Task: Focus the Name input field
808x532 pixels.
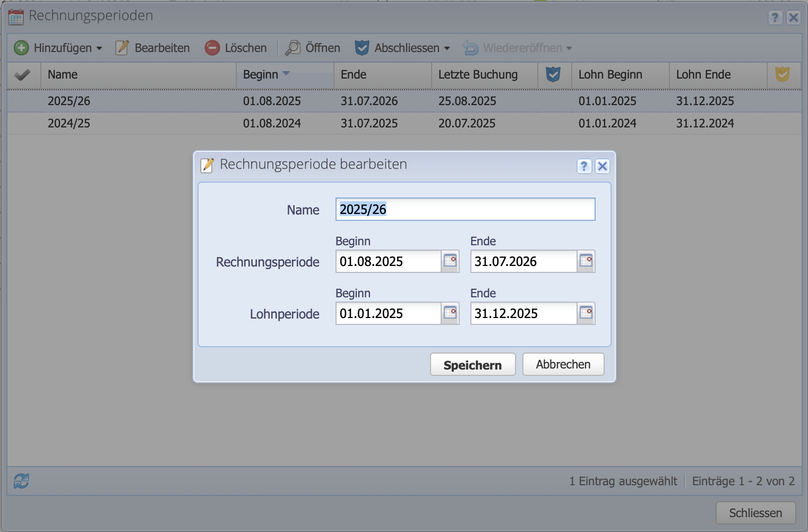Action: (x=466, y=209)
